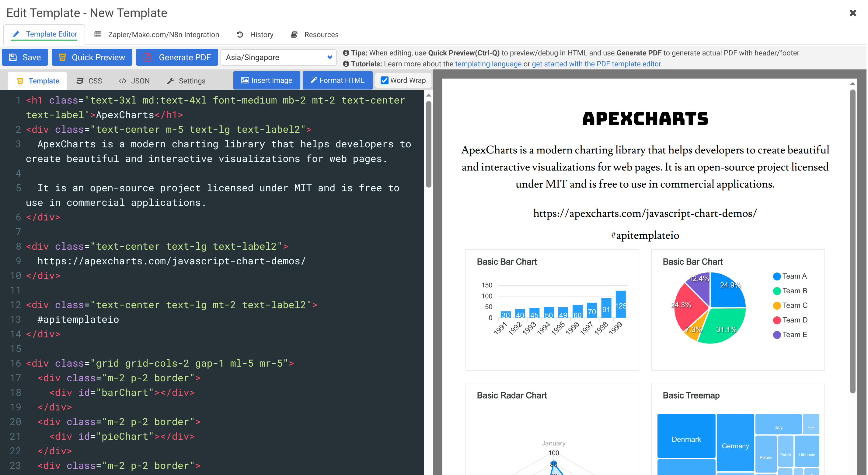This screenshot has height=475, width=868.
Task: Select the Quick Preview eye icon
Action: pyautogui.click(x=63, y=57)
